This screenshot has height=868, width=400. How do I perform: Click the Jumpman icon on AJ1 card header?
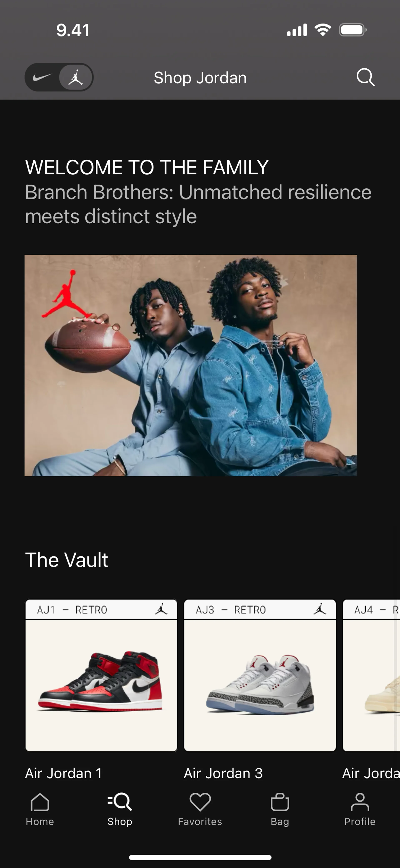click(x=161, y=609)
